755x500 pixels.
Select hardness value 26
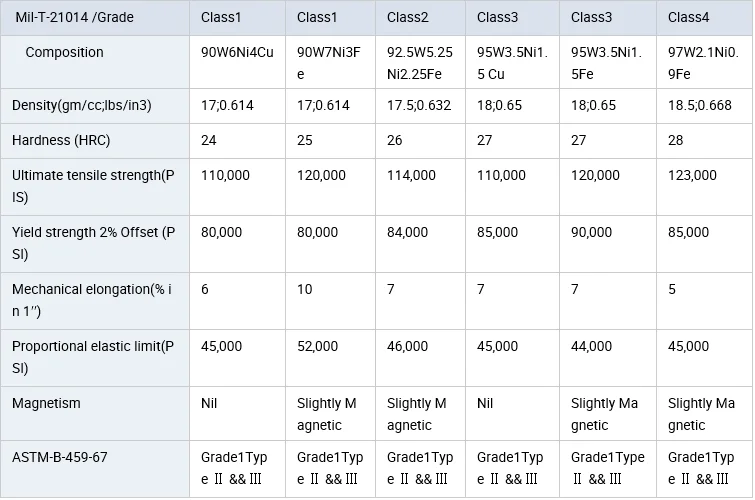(395, 140)
